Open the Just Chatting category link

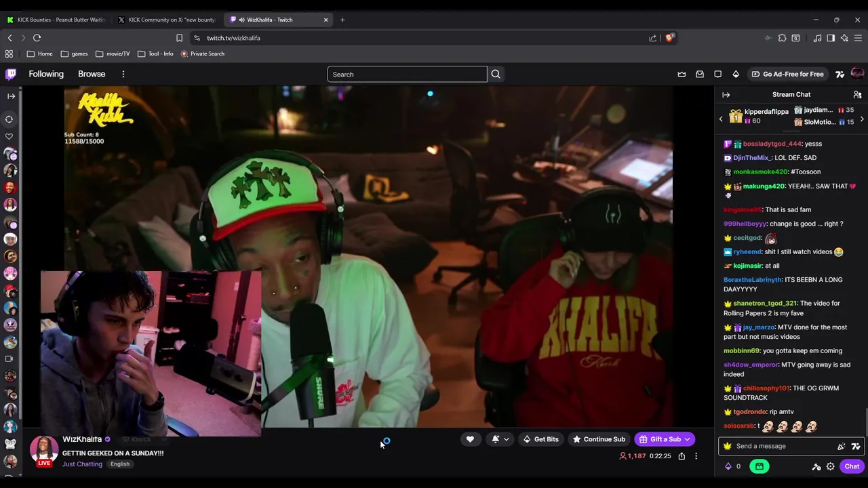(82, 464)
